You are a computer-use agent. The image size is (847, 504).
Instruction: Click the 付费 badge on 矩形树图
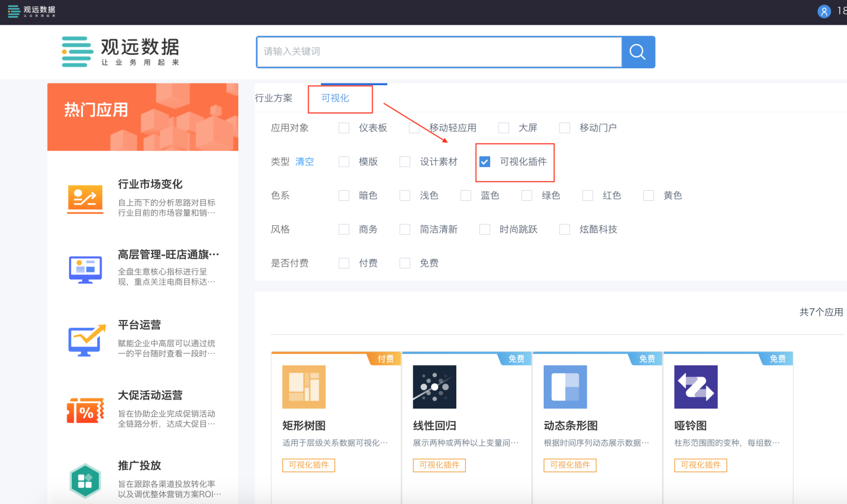click(386, 359)
